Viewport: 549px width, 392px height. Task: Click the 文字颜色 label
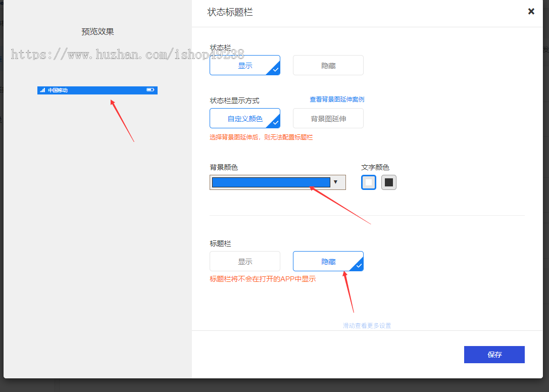tap(375, 167)
